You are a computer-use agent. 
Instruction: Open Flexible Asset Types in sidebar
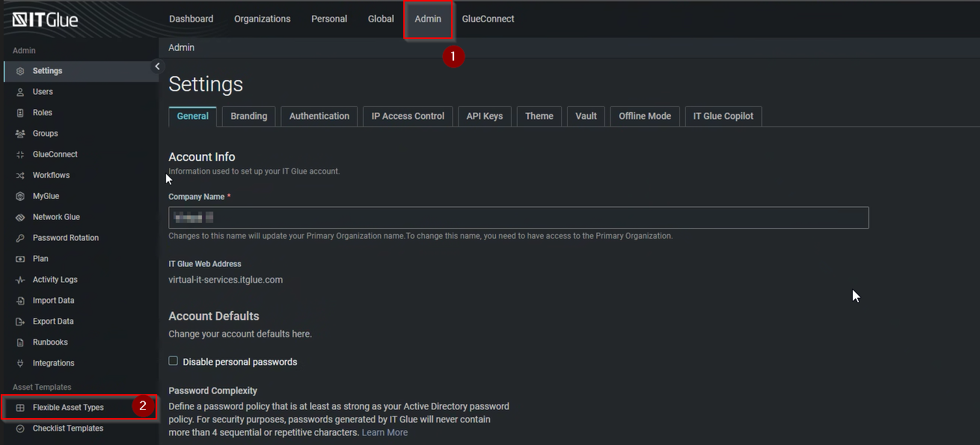tap(81, 408)
